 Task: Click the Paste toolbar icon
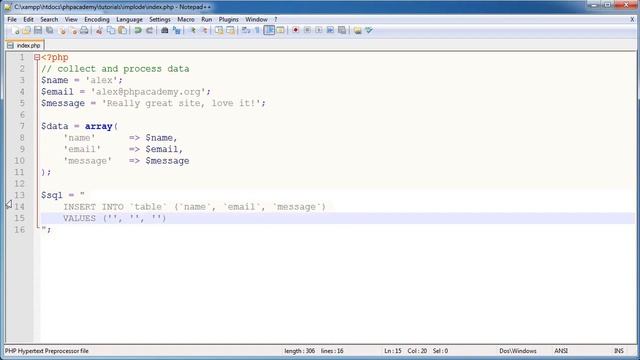(x=122, y=31)
